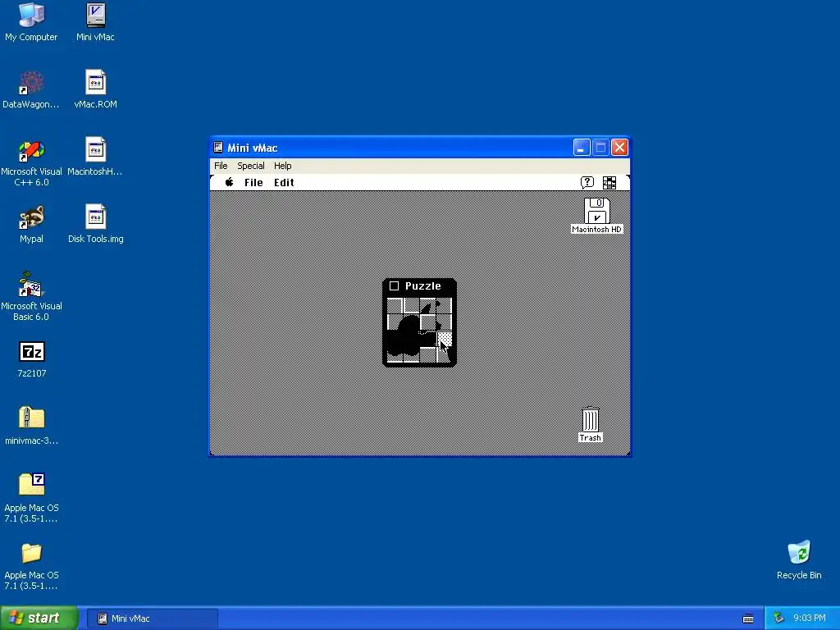Open the Apple menu in the Mac menu bar
Viewport: 840px width, 630px height.
pos(230,182)
